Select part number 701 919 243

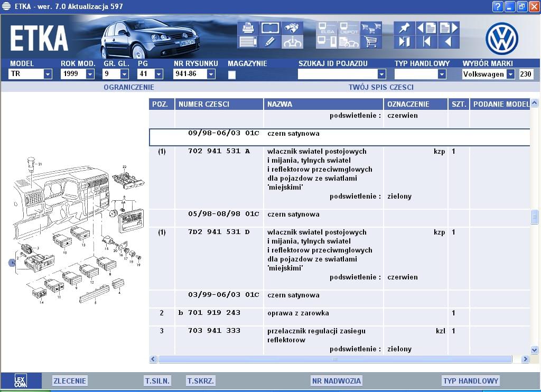[x=214, y=313]
